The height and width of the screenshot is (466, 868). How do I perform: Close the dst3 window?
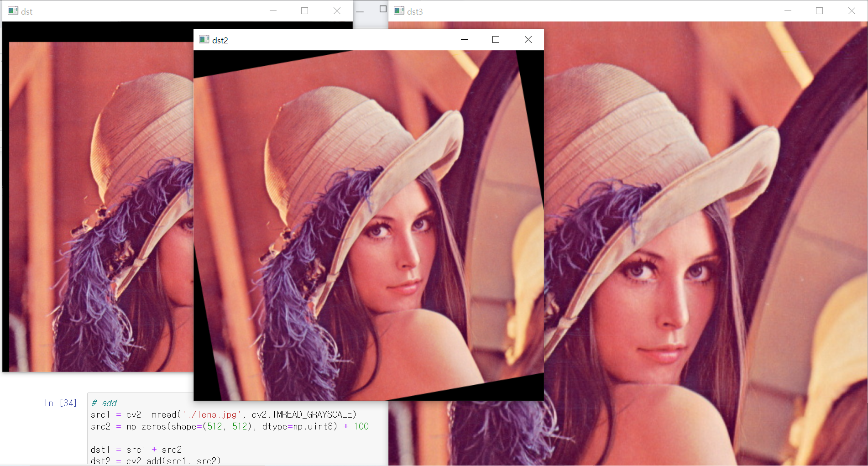(x=852, y=11)
